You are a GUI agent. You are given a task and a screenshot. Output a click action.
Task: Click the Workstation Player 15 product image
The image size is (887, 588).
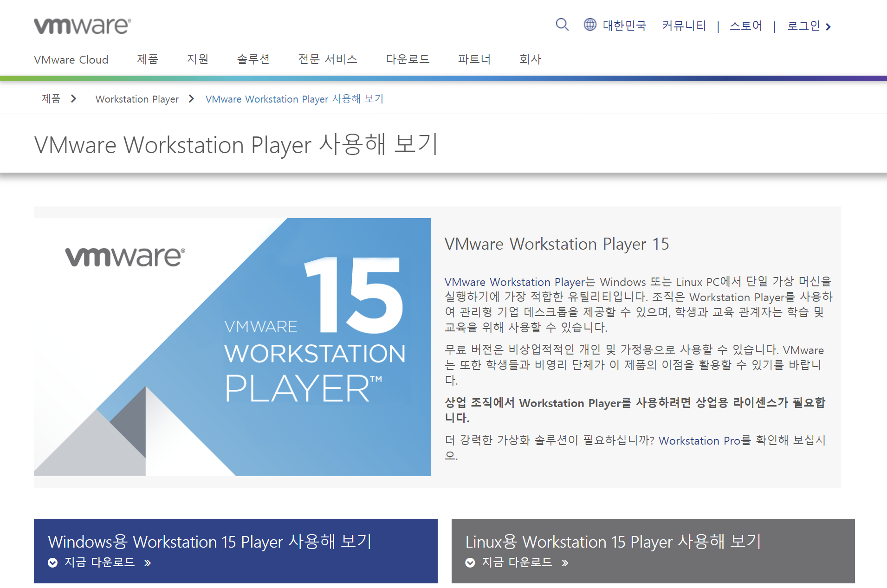pyautogui.click(x=232, y=347)
